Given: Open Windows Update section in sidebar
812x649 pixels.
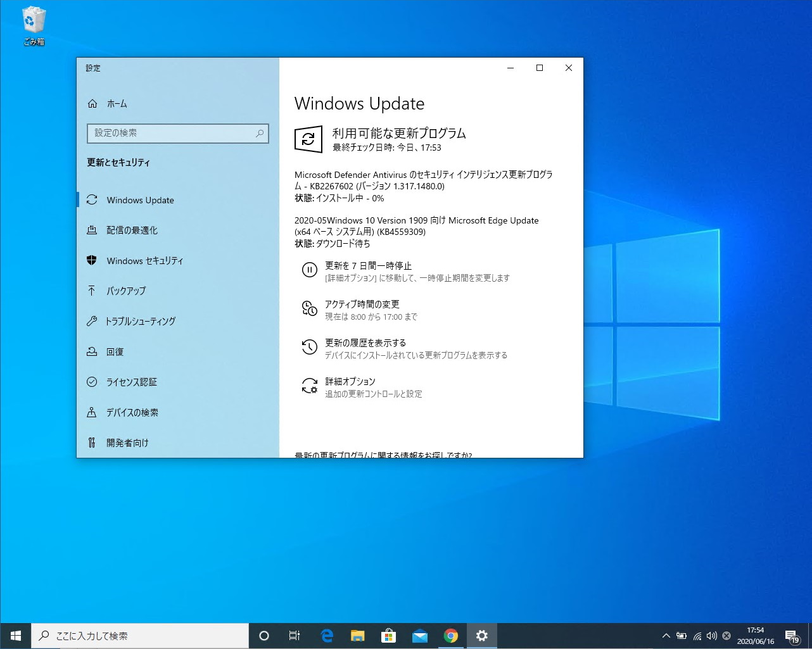Looking at the screenshot, I should coord(140,200).
